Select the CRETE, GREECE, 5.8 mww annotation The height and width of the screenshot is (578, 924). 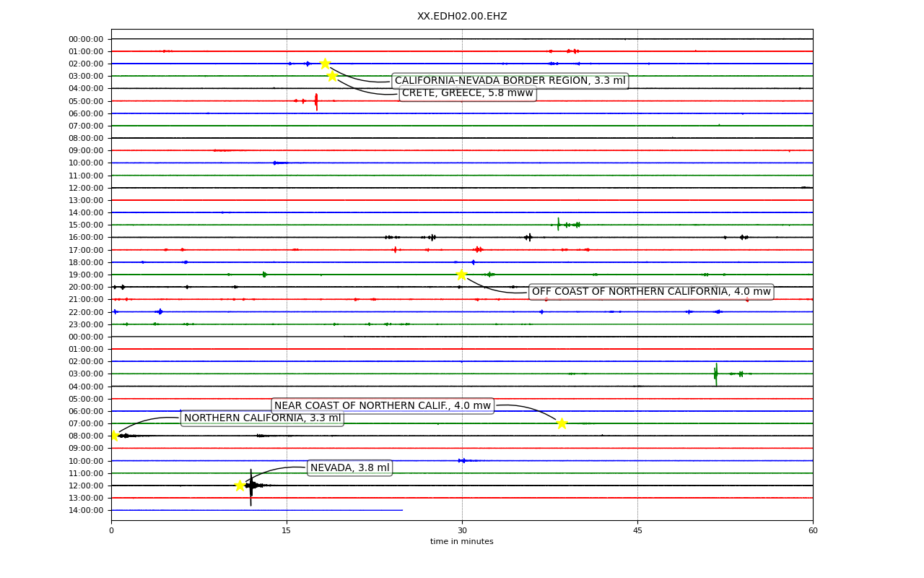pos(468,93)
